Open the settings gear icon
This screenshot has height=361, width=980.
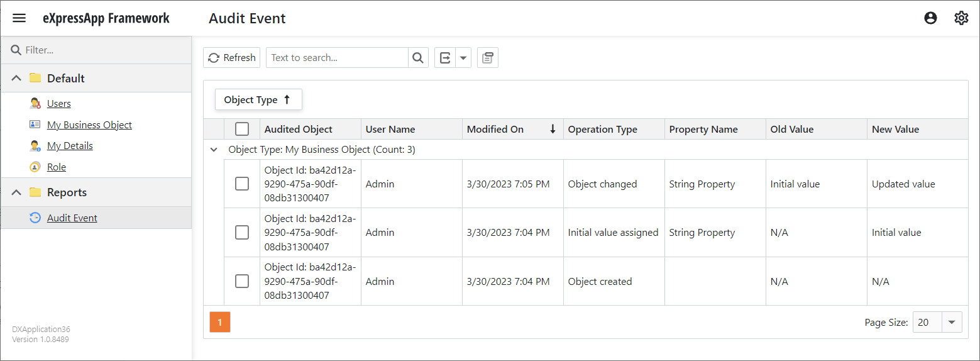[961, 18]
